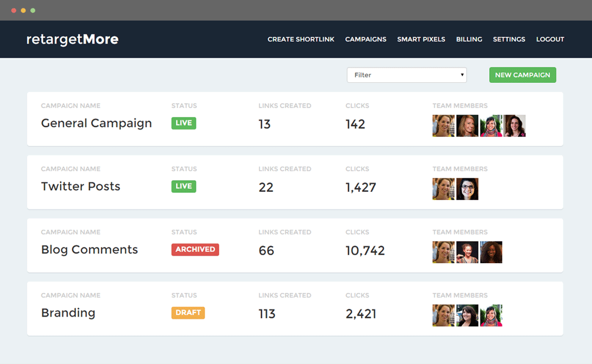The height and width of the screenshot is (364, 592).
Task: Click clicks value 142
Action: click(x=355, y=124)
